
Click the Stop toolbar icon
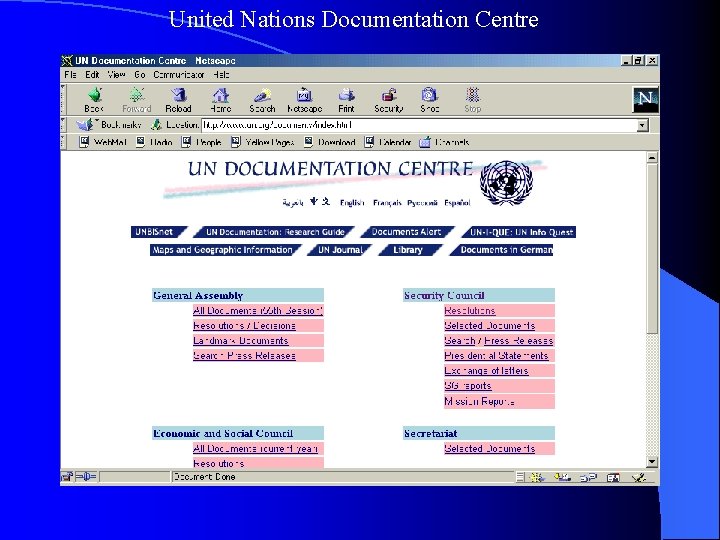472,95
